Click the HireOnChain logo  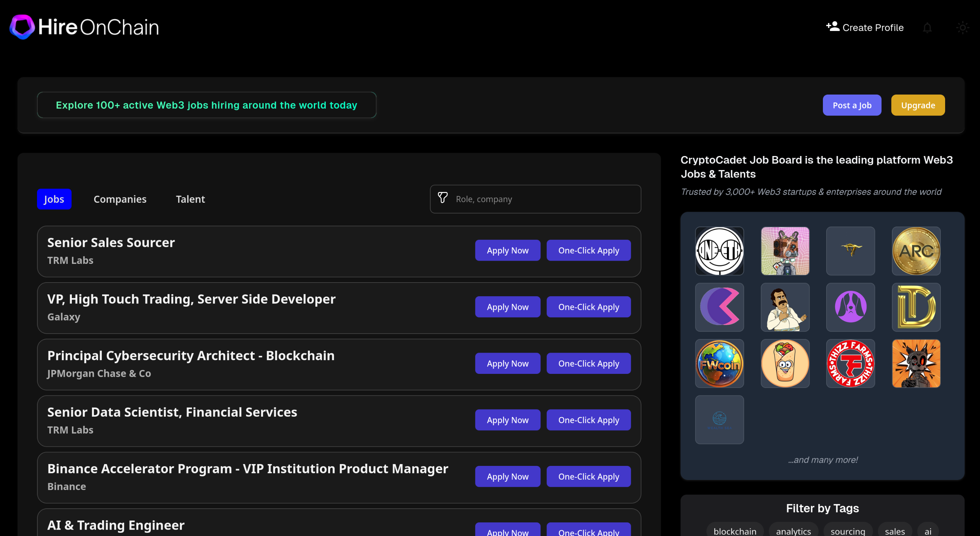[x=84, y=27]
